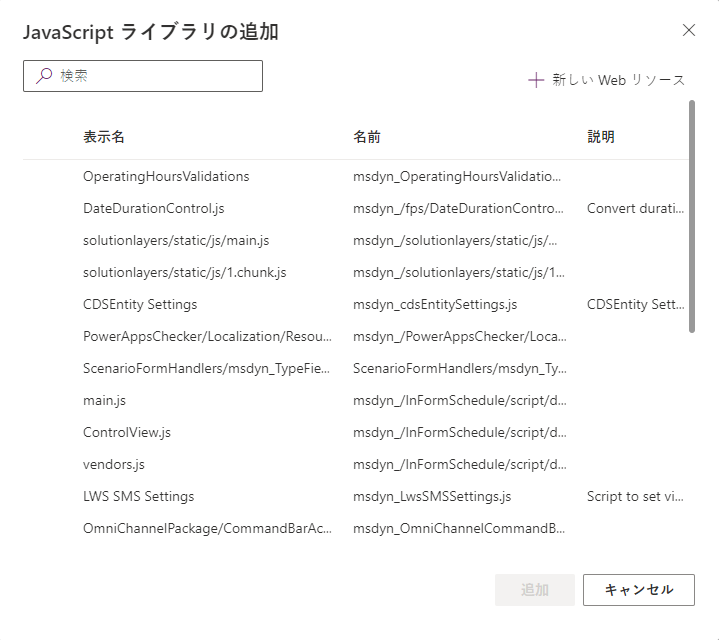Select PowerAppsChecker/Localization row

click(x=356, y=337)
